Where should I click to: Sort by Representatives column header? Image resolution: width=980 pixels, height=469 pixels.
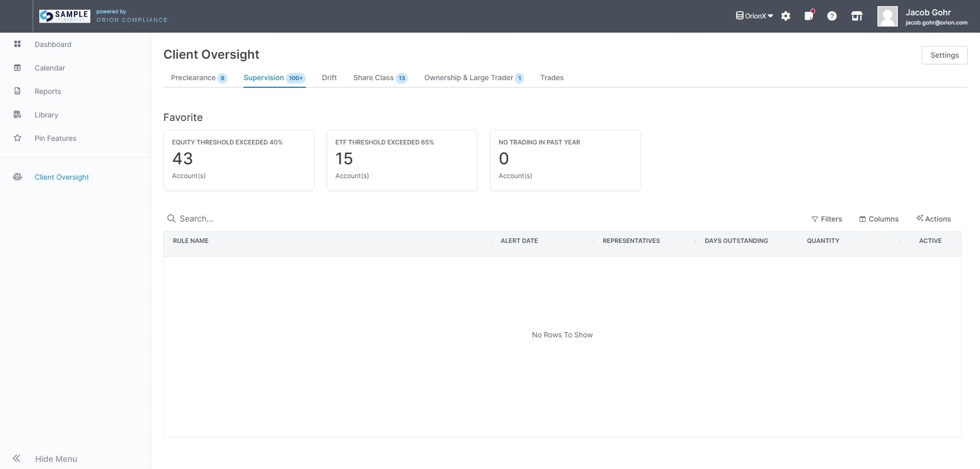coord(631,241)
